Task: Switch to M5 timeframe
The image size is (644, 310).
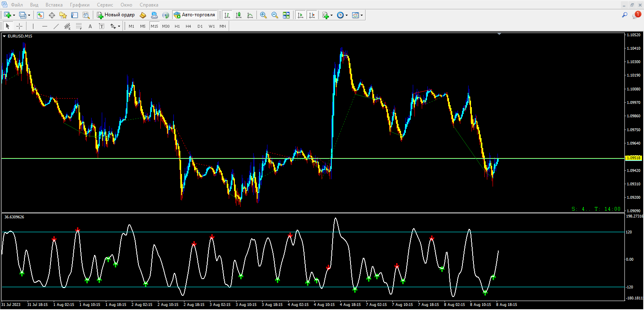Action: click(x=143, y=26)
